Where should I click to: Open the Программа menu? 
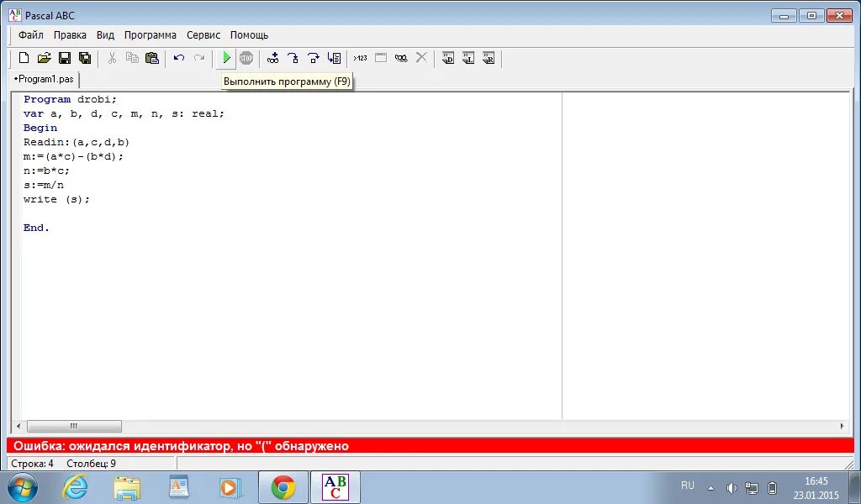pyautogui.click(x=150, y=35)
